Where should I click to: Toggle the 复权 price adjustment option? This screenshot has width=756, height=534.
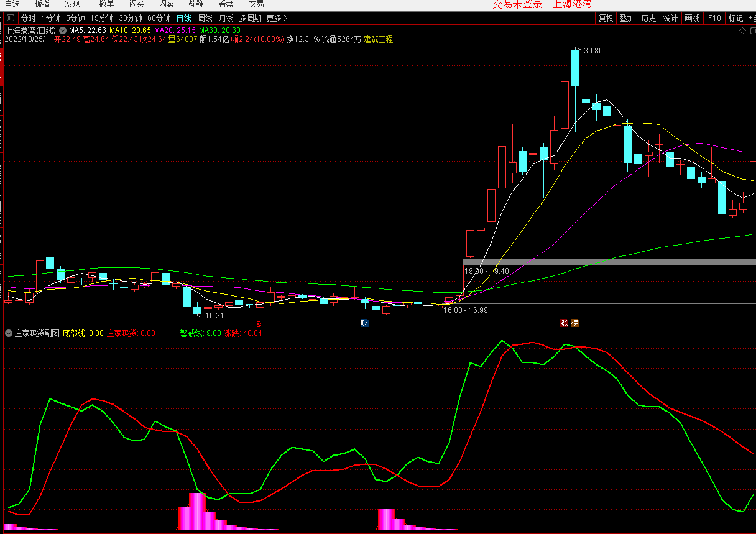point(606,18)
